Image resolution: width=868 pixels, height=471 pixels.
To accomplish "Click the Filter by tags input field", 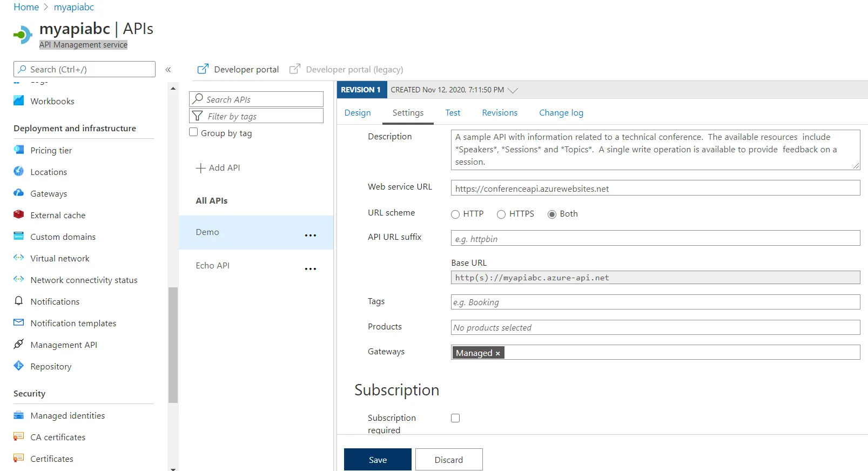I will pyautogui.click(x=256, y=116).
